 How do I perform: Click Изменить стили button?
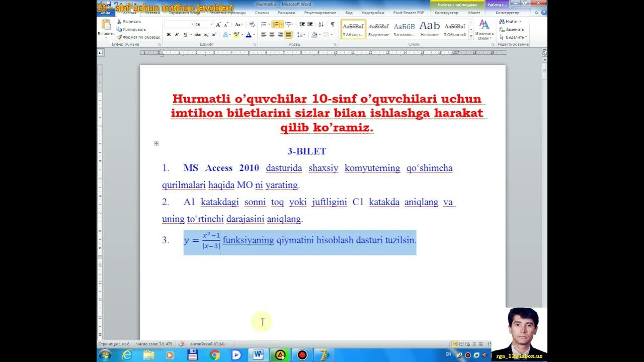[484, 30]
